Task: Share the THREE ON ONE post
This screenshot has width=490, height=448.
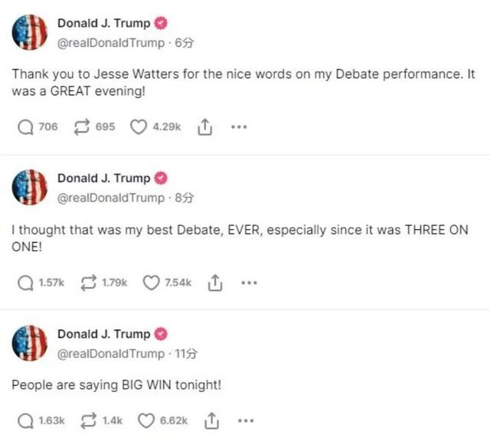Action: pyautogui.click(x=215, y=283)
